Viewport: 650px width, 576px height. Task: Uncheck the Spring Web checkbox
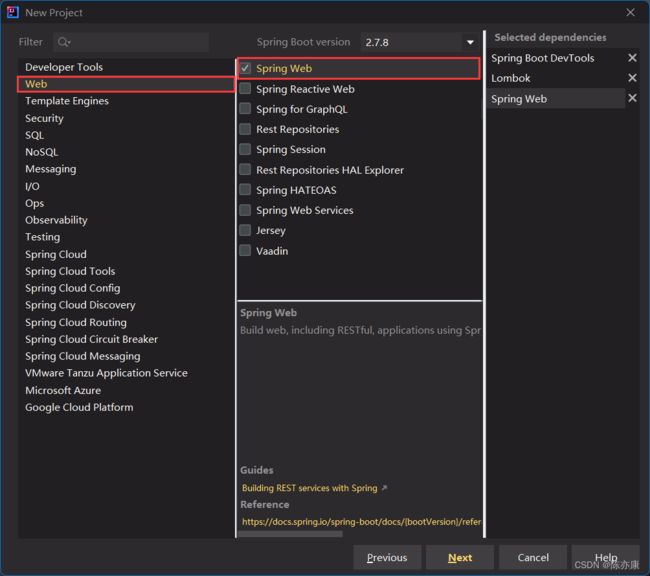[245, 68]
